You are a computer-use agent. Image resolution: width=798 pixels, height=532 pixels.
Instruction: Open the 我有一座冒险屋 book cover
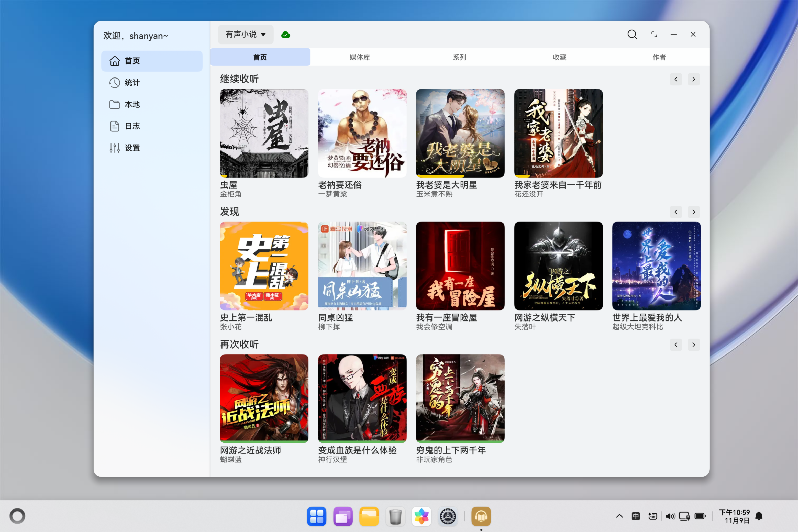460,266
